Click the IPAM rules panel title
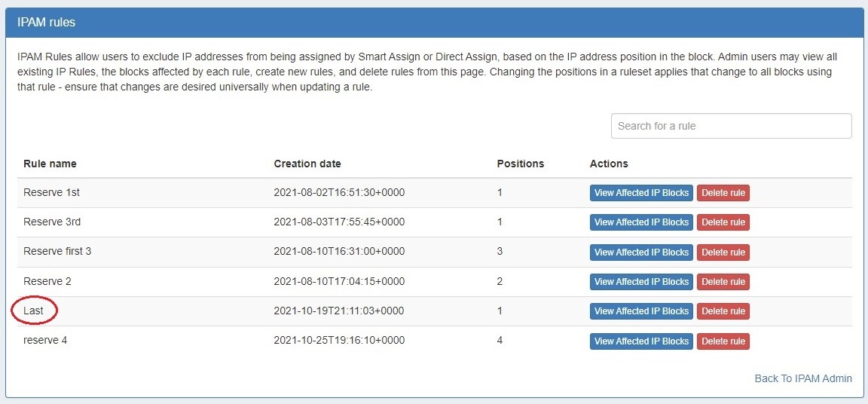 point(46,23)
